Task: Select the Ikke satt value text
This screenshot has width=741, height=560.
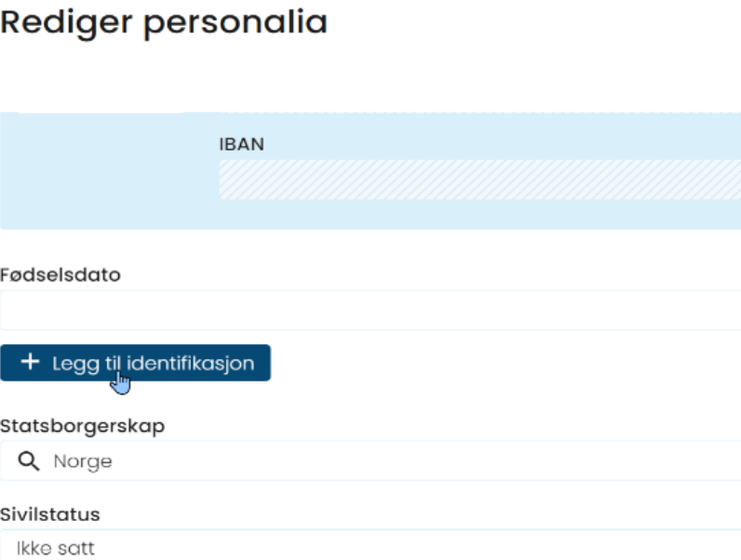Action: click(x=56, y=548)
